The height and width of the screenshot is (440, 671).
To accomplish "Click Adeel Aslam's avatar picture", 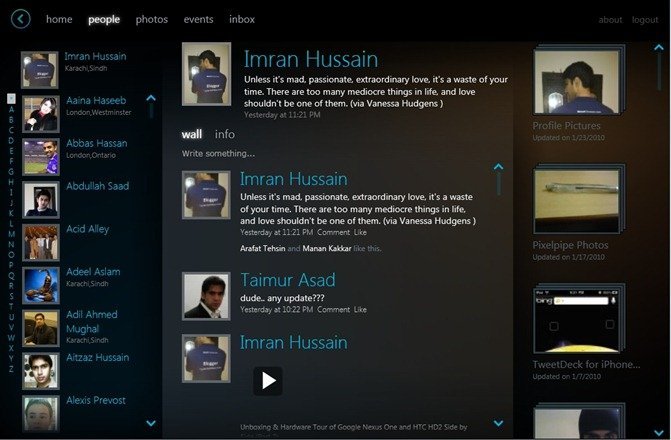I will (41, 285).
